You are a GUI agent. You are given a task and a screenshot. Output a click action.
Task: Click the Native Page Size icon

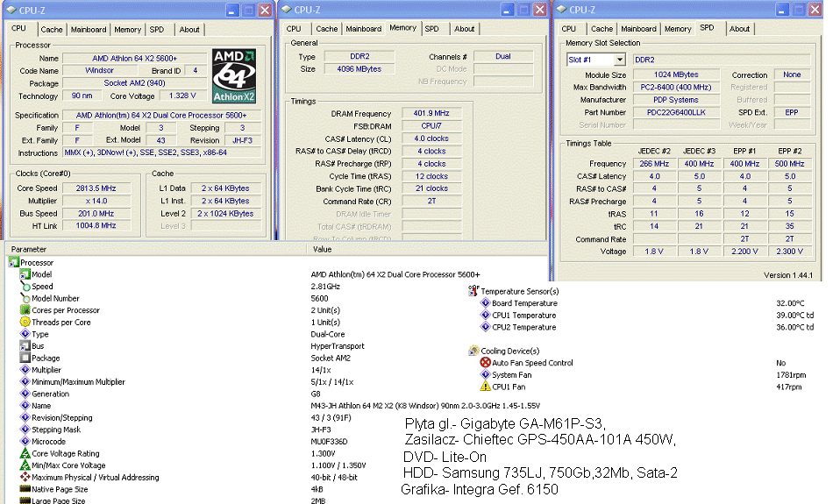pyautogui.click(x=25, y=489)
